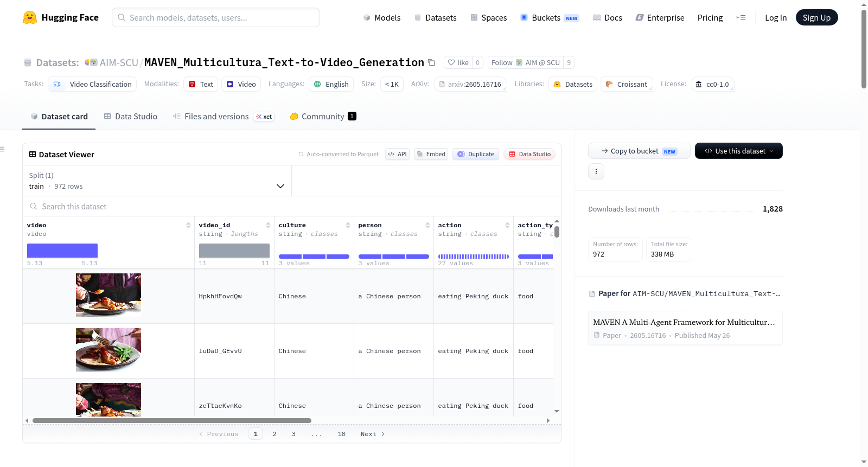
Task: Select the Video modality tag
Action: tap(241, 84)
